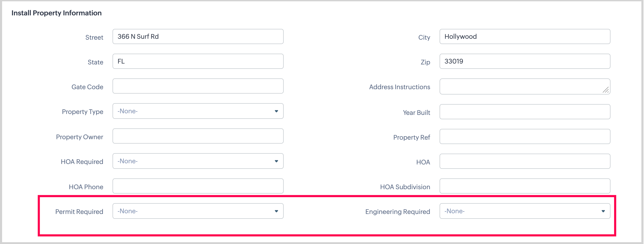The height and width of the screenshot is (244, 644).
Task: Click the Property Type dropdown arrow
Action: click(x=276, y=111)
